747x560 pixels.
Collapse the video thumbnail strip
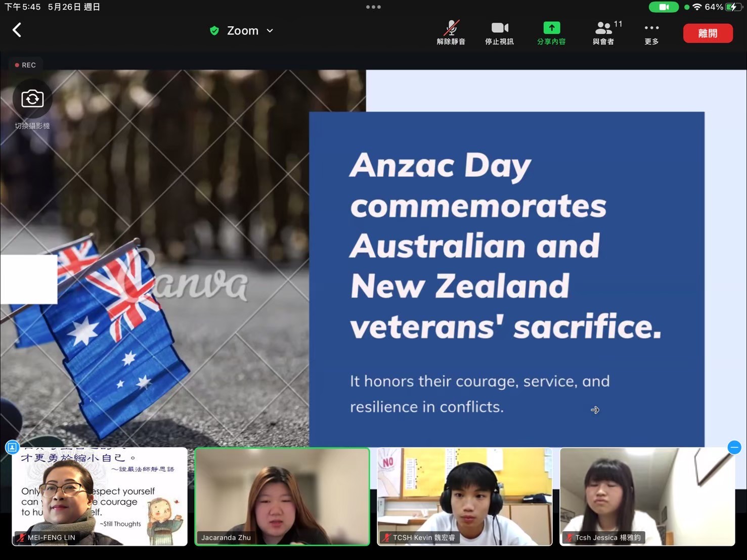(734, 447)
